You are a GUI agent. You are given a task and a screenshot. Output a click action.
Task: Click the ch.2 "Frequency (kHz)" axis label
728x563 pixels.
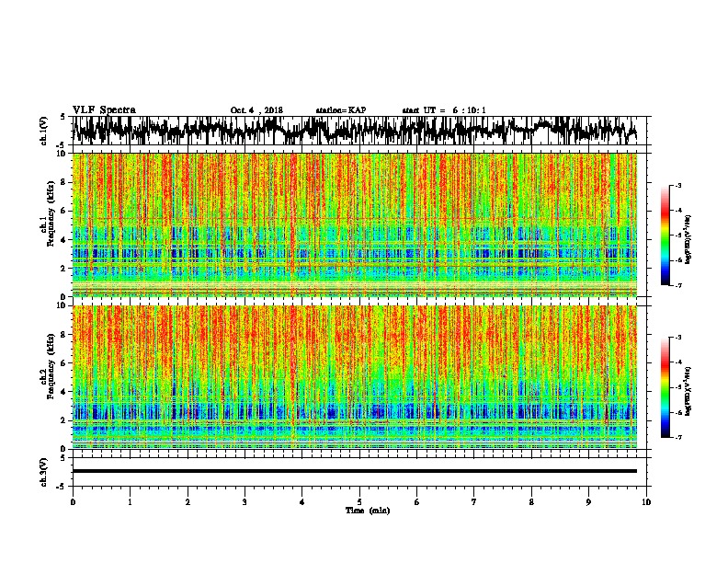tap(51, 366)
